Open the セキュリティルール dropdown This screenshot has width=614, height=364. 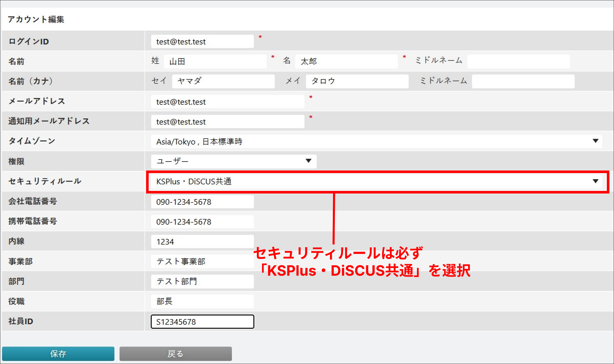coord(376,181)
